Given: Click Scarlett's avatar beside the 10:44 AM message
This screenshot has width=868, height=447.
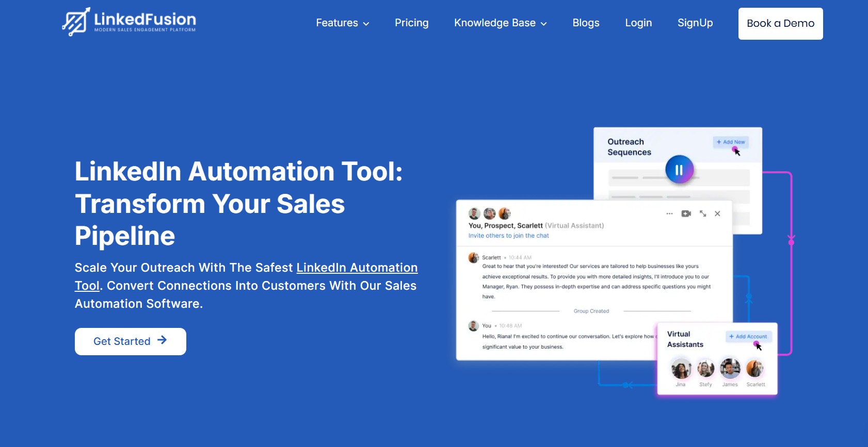Looking at the screenshot, I should point(473,258).
